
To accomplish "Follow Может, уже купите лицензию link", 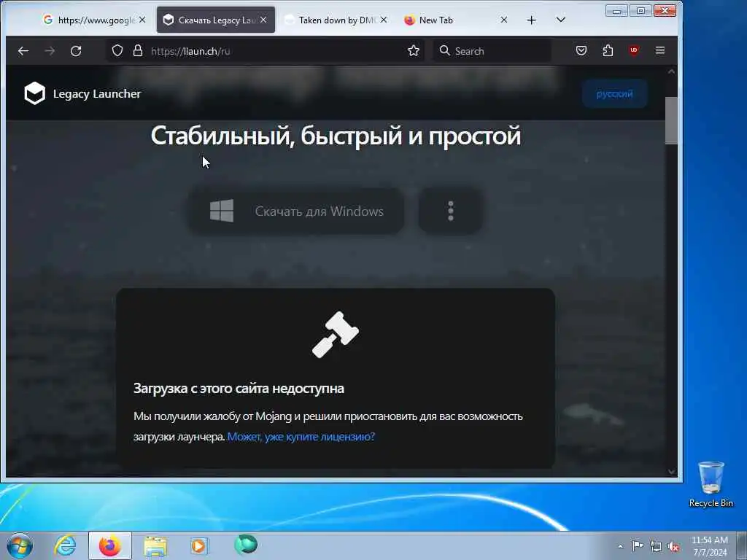I will click(x=301, y=437).
